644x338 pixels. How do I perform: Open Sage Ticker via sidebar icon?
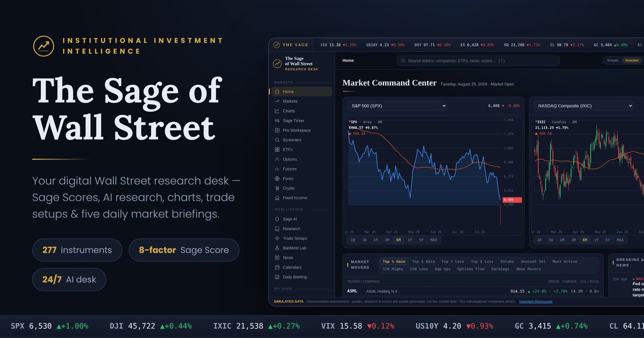pyautogui.click(x=277, y=121)
